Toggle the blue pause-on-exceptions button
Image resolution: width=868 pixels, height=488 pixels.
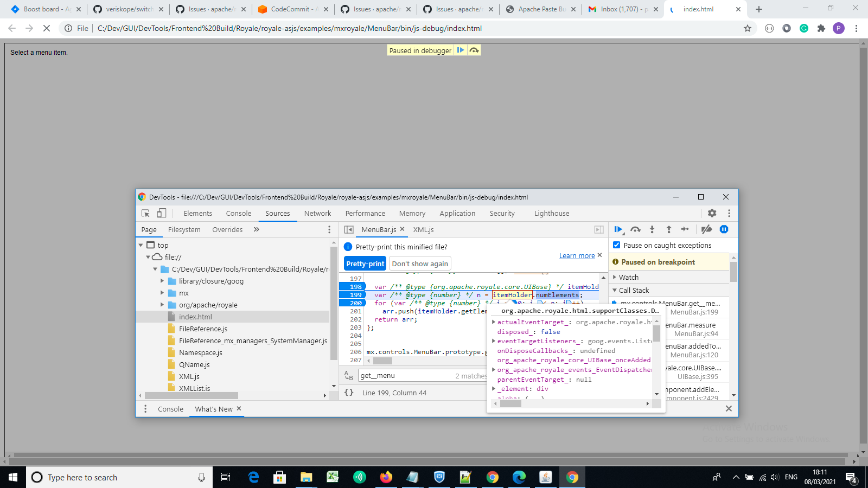point(724,229)
